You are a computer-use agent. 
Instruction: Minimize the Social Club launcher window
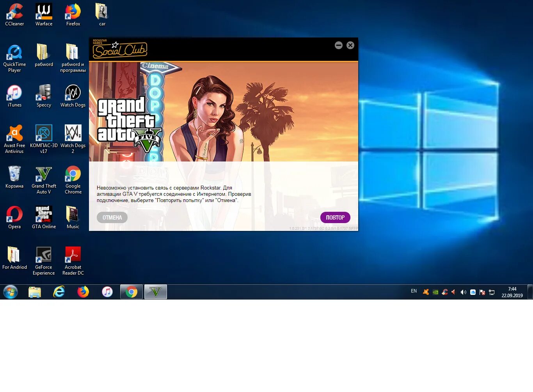339,45
